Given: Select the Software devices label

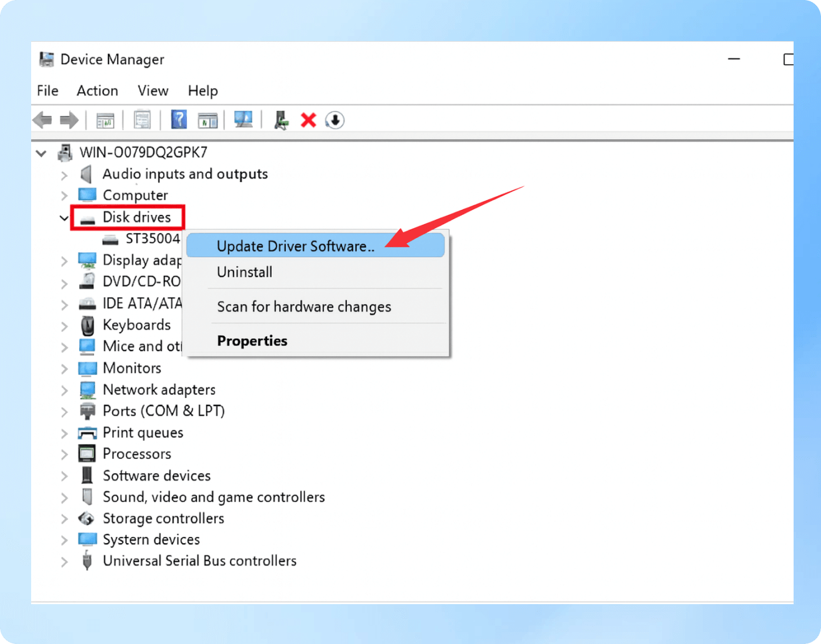Looking at the screenshot, I should (157, 476).
